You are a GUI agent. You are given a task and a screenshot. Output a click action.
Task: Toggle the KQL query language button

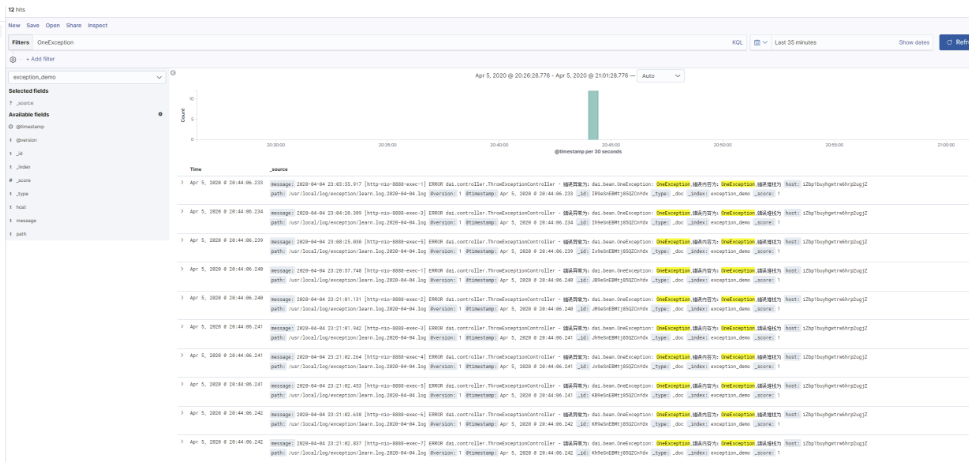point(737,43)
